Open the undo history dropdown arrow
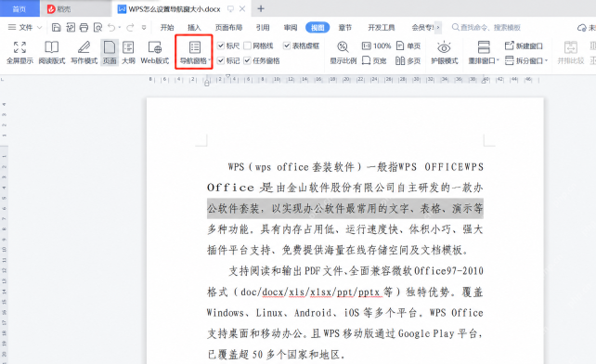596x364 pixels. 120,27
